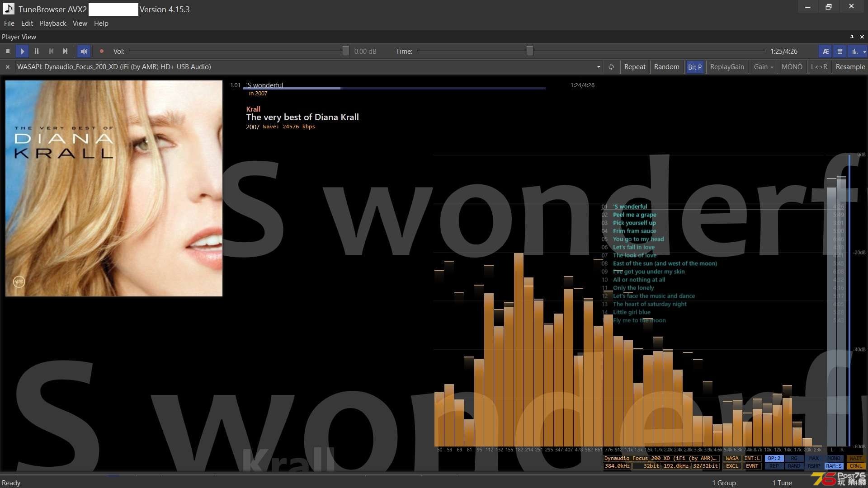
Task: Close the WASAPI device with X icon
Action: (x=8, y=67)
